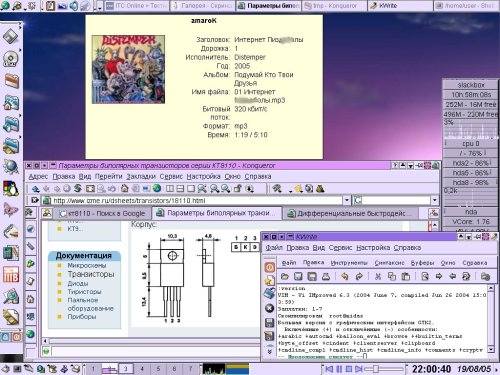Switch to 'кт8110 - Поиск в Google' tab

[102, 213]
